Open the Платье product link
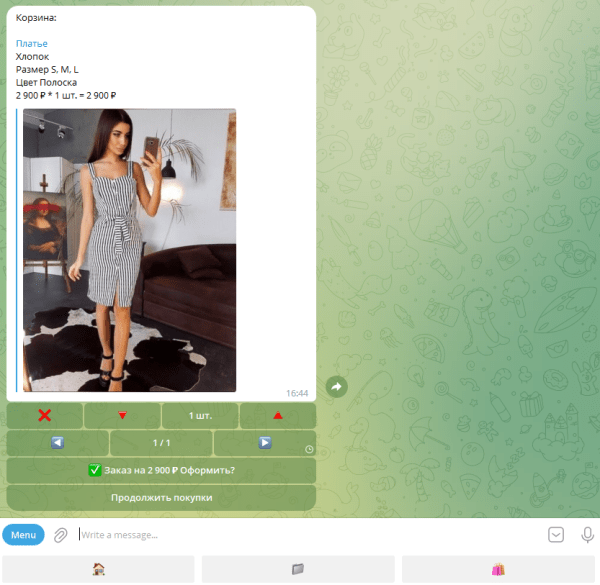The height and width of the screenshot is (585, 600). (x=31, y=44)
